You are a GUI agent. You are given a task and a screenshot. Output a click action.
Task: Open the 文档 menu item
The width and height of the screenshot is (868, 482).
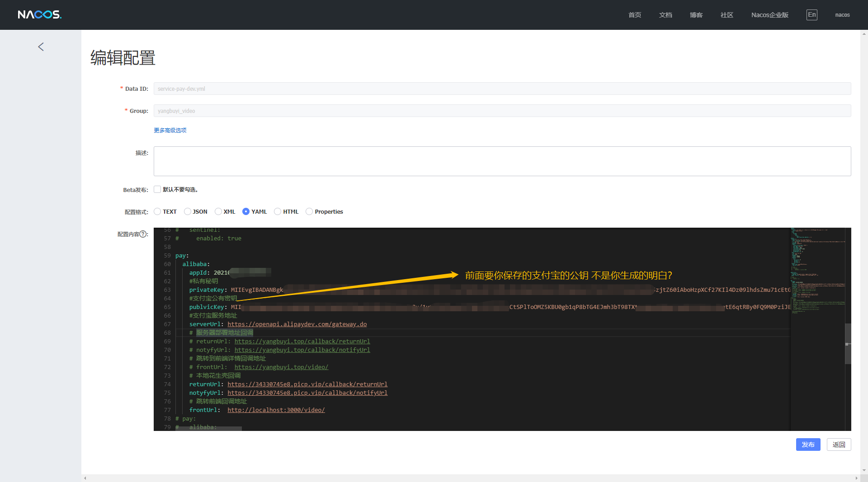pyautogui.click(x=665, y=15)
